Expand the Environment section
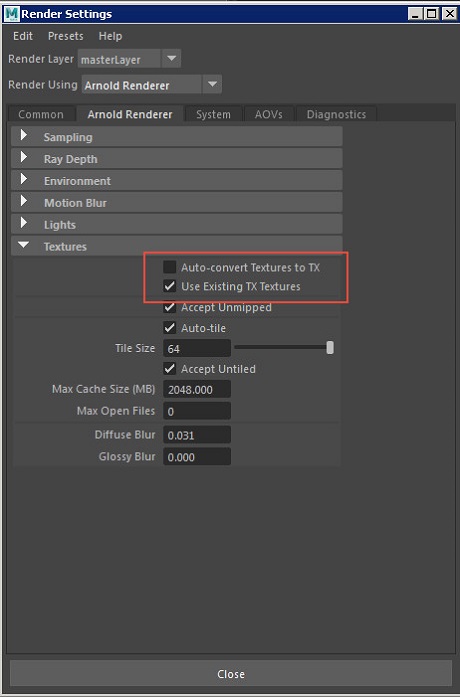 tap(176, 180)
